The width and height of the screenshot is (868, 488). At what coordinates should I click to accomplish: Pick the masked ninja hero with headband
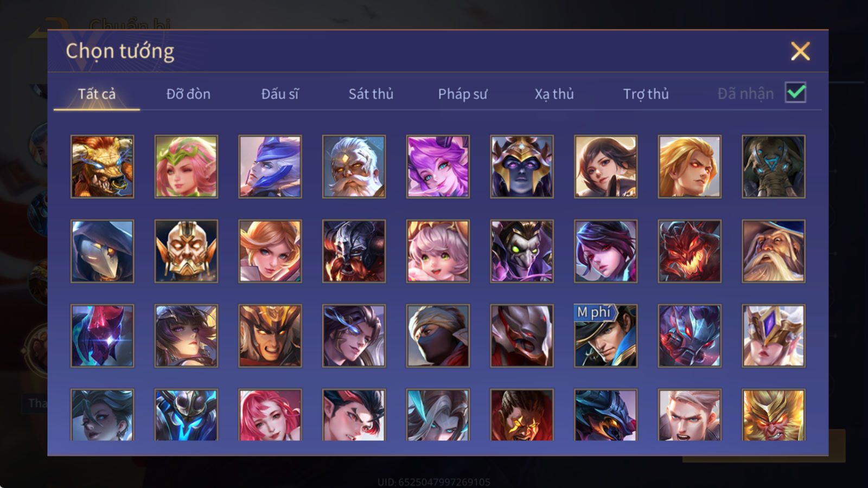(x=438, y=336)
